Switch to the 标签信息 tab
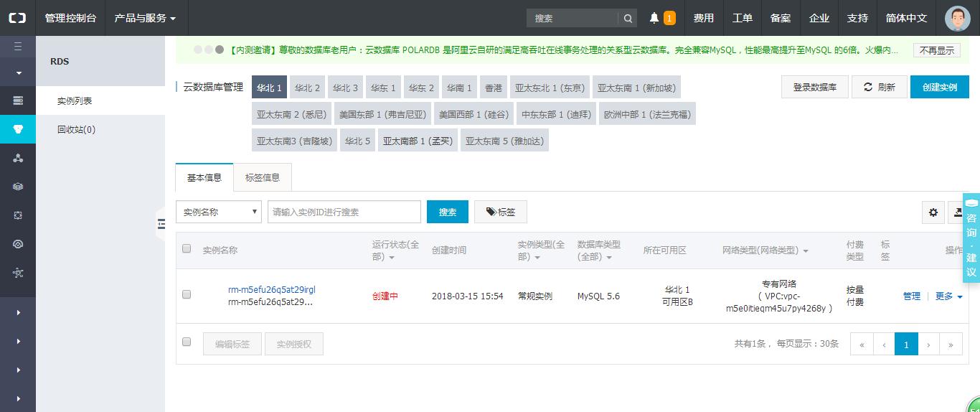This screenshot has height=412, width=980. pos(263,177)
